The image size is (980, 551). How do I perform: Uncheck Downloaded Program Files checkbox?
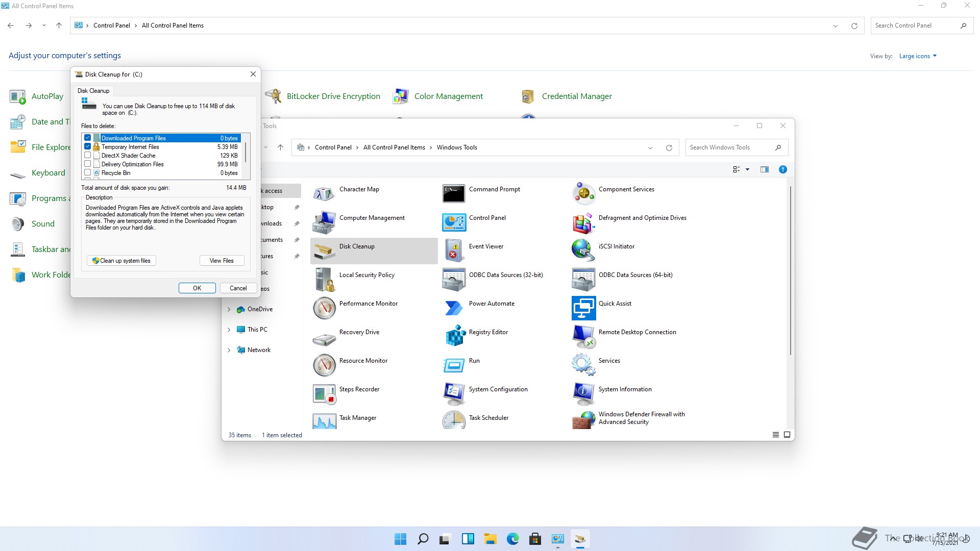tap(88, 138)
